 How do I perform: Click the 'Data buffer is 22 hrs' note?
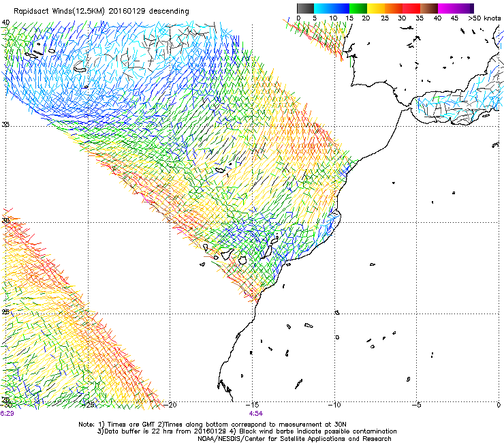(x=247, y=431)
